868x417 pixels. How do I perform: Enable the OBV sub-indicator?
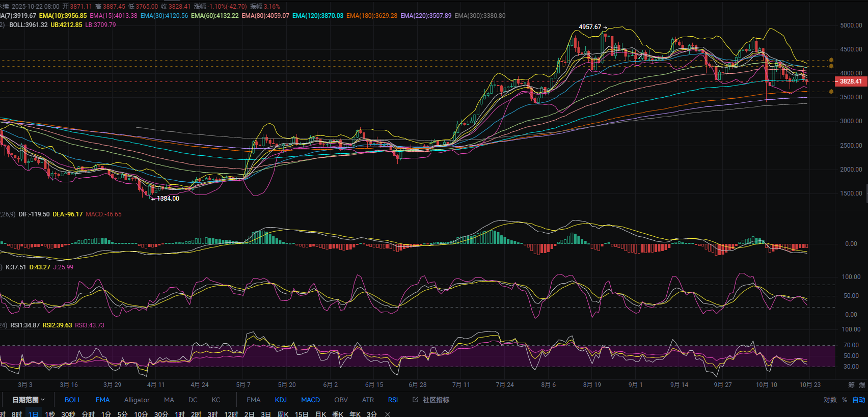point(341,400)
